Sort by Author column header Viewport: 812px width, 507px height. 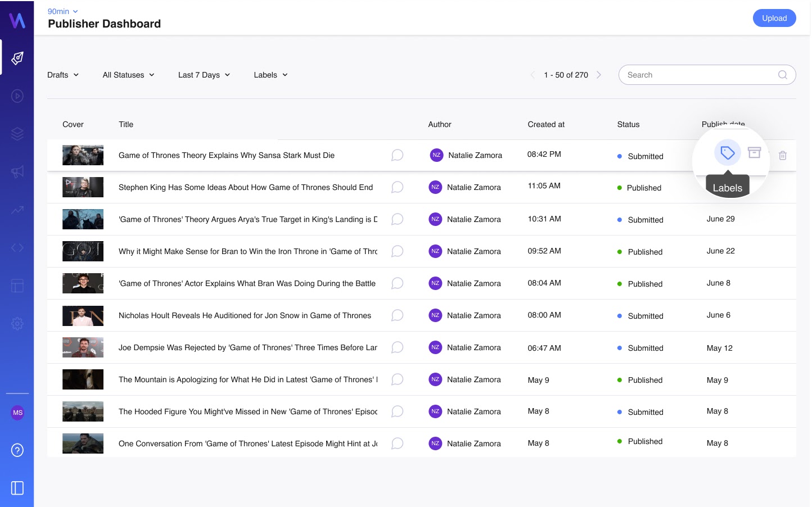pyautogui.click(x=440, y=124)
